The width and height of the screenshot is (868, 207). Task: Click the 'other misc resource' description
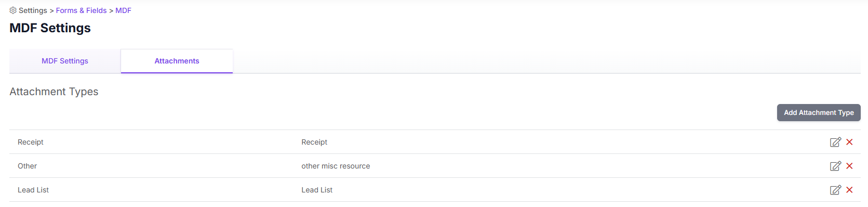tap(336, 166)
